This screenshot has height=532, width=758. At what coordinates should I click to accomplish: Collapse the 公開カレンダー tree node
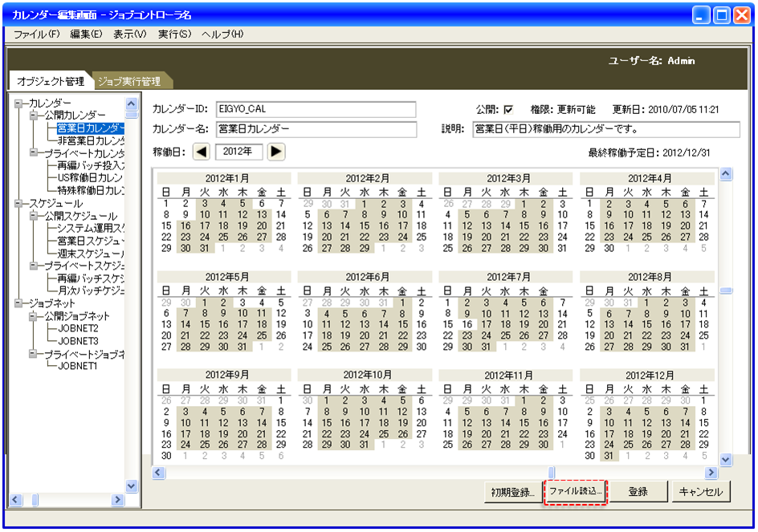pyautogui.click(x=34, y=115)
